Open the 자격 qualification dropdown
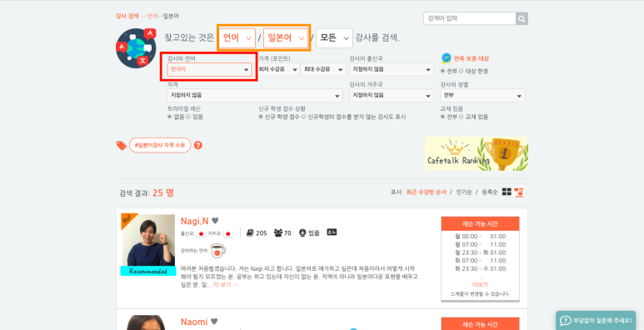The width and height of the screenshot is (644, 330). (255, 95)
